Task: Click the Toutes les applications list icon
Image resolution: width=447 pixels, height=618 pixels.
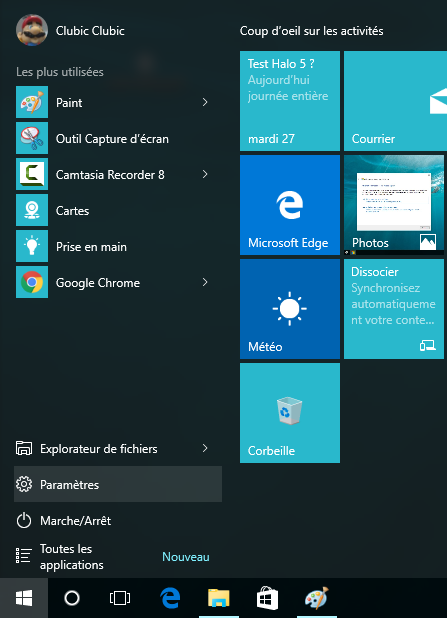Action: (24, 556)
